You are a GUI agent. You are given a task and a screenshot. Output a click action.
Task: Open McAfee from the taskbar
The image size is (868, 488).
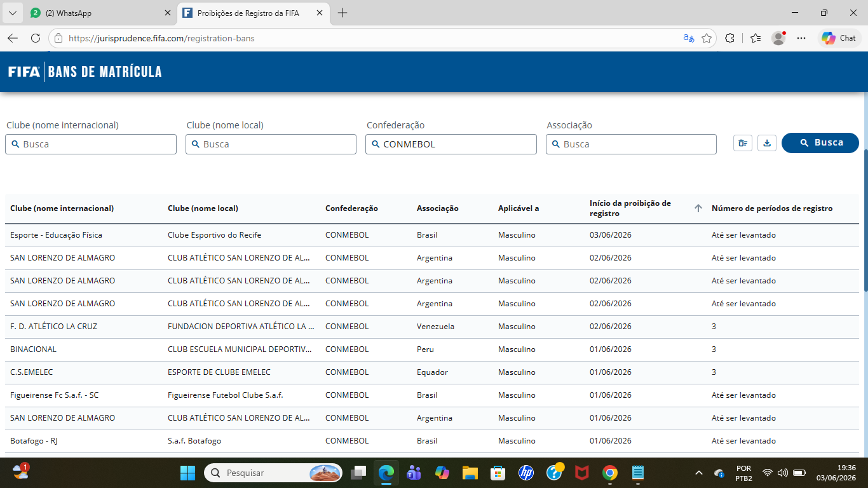[x=581, y=473]
